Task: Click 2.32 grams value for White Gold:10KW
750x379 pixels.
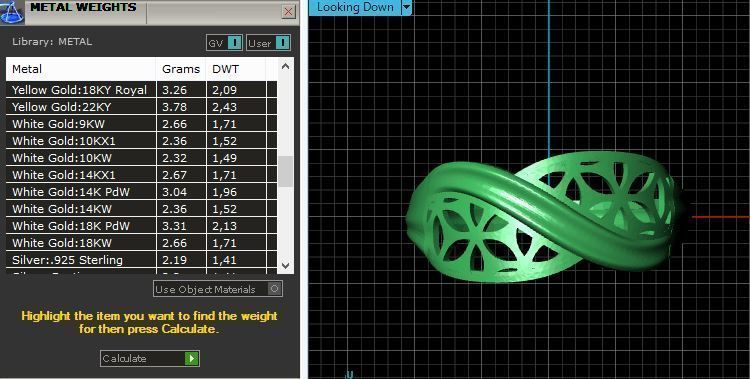Action: coord(175,158)
